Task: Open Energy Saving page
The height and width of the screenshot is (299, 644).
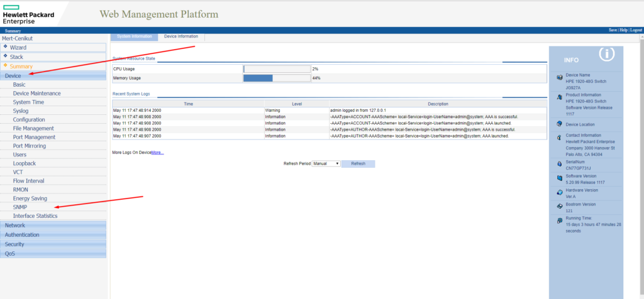Action: coord(30,198)
